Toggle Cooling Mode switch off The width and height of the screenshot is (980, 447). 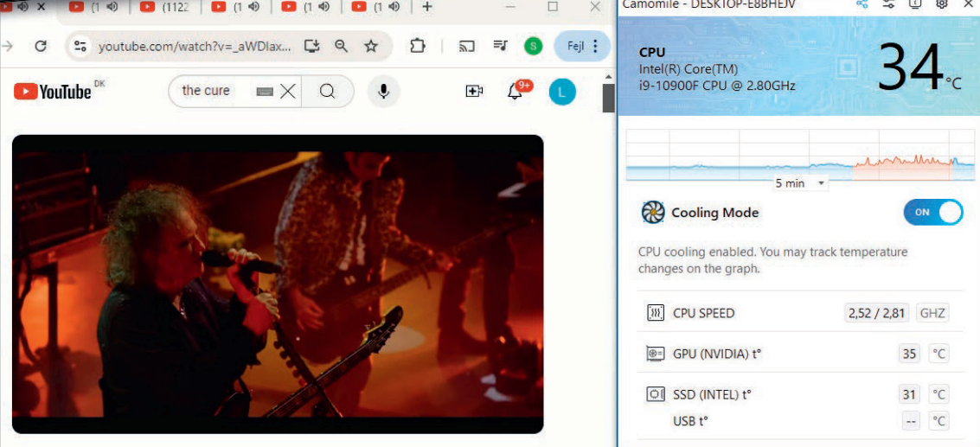coord(932,212)
